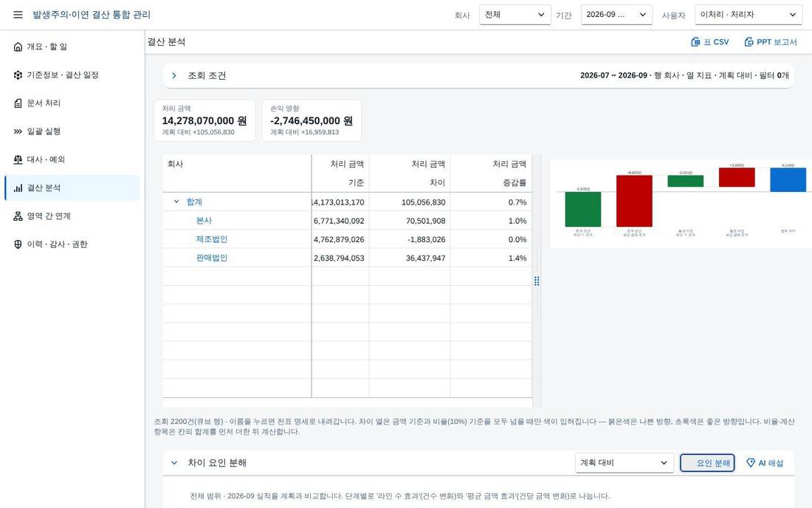Click the 처리 금액 KPI card
The width and height of the screenshot is (812, 508).
[205, 120]
